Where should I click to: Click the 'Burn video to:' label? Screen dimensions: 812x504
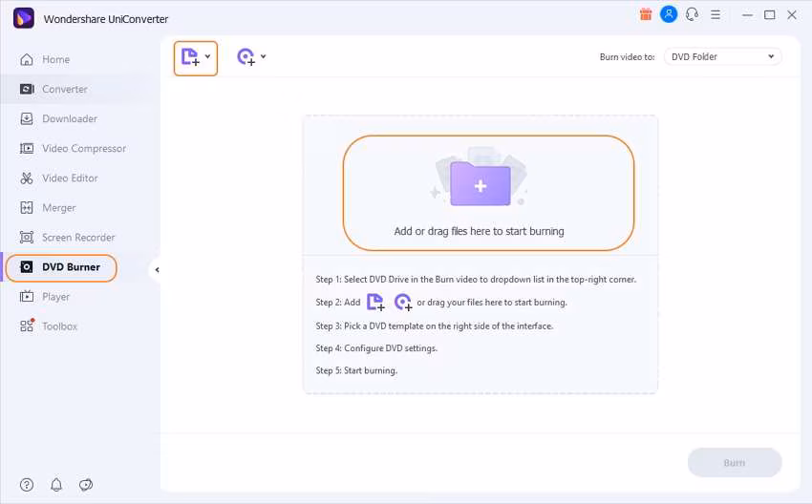[x=627, y=57]
